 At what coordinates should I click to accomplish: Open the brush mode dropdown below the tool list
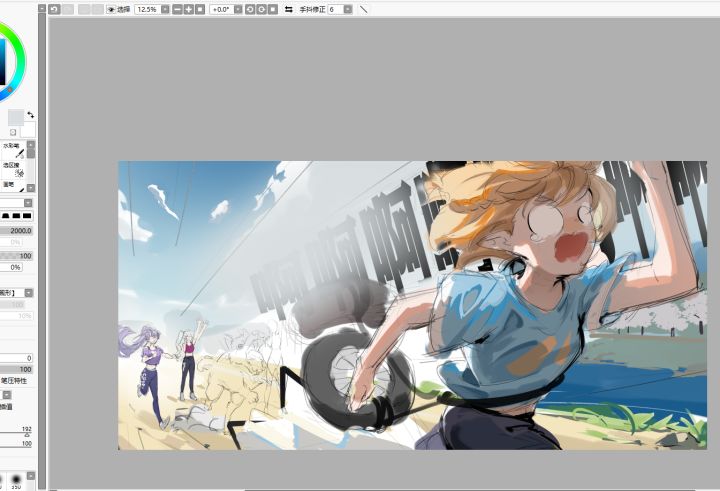[28, 203]
